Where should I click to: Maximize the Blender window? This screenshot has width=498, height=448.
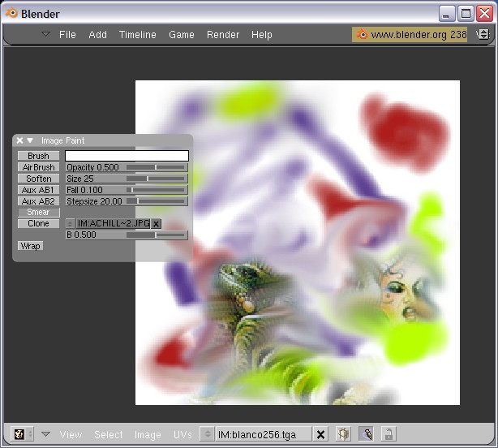pos(466,14)
